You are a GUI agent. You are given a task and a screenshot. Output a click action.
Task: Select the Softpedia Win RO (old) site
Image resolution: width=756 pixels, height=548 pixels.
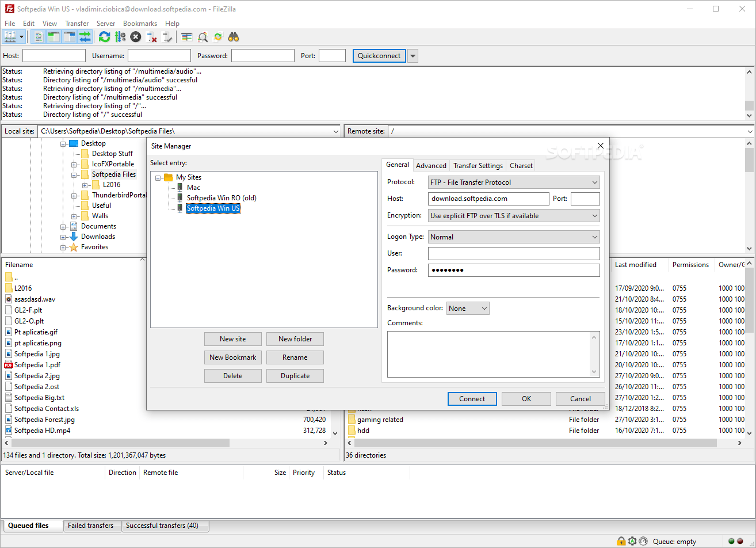pyautogui.click(x=222, y=198)
